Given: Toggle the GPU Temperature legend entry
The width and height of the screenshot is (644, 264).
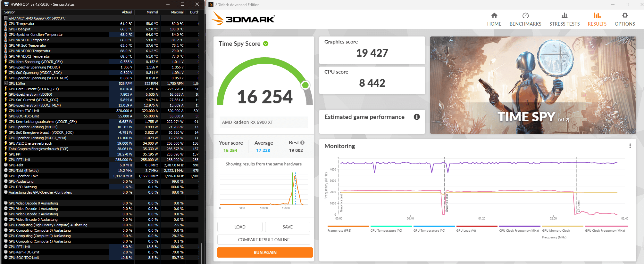Looking at the screenshot, I should click(x=434, y=229).
